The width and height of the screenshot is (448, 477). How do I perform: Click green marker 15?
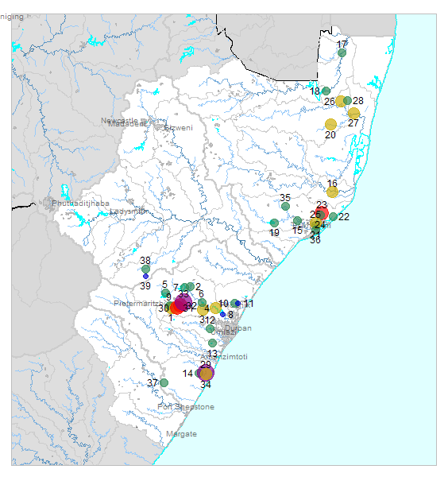coord(298,220)
